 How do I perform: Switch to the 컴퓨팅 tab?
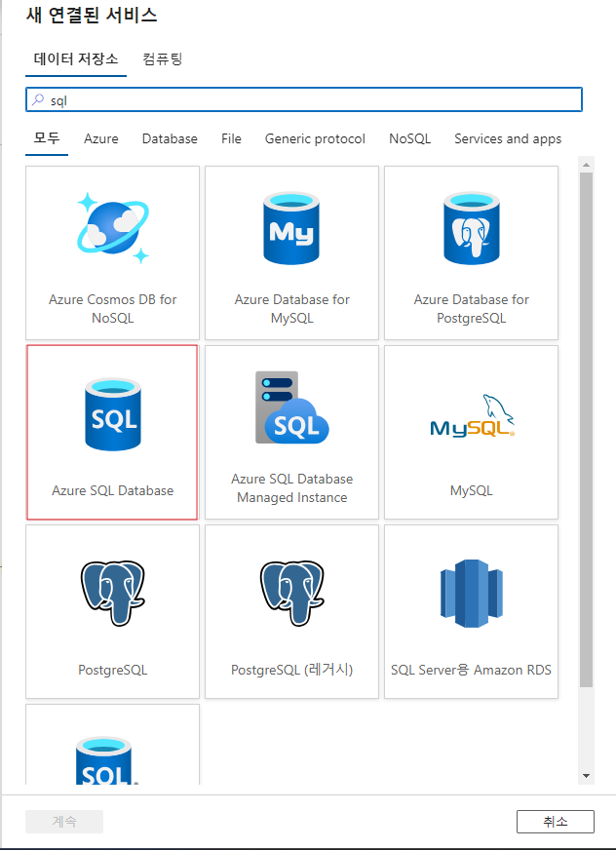click(162, 58)
